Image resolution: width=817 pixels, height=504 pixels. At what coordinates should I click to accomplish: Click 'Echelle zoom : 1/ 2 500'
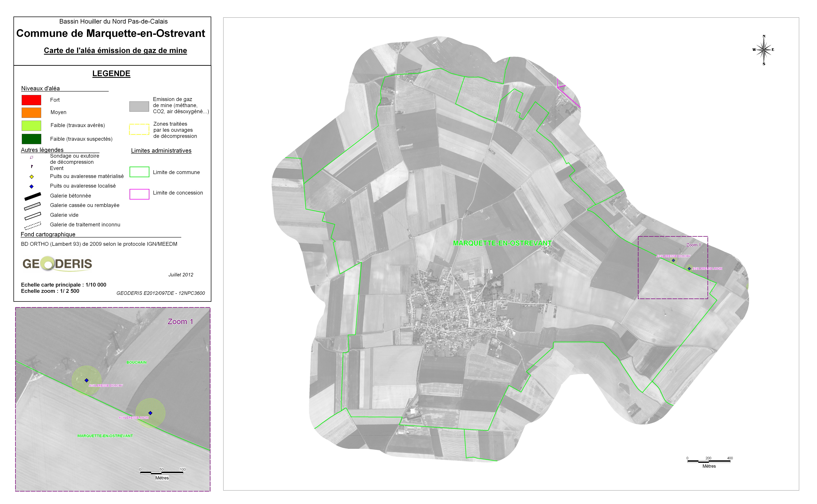pyautogui.click(x=50, y=291)
